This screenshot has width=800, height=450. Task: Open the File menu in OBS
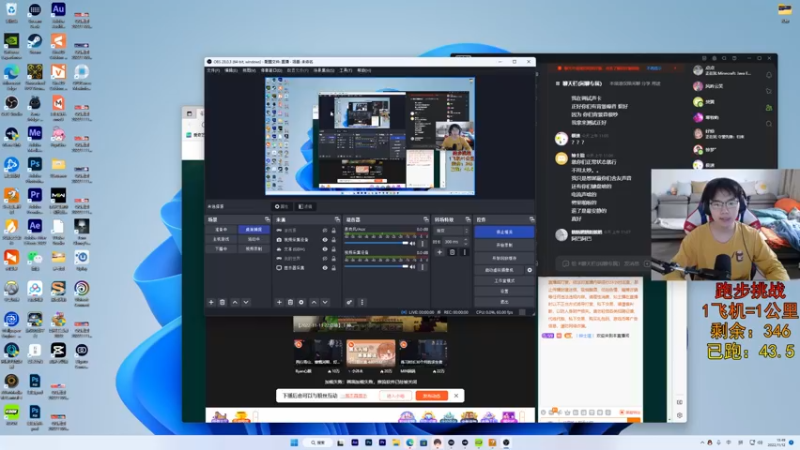click(213, 70)
